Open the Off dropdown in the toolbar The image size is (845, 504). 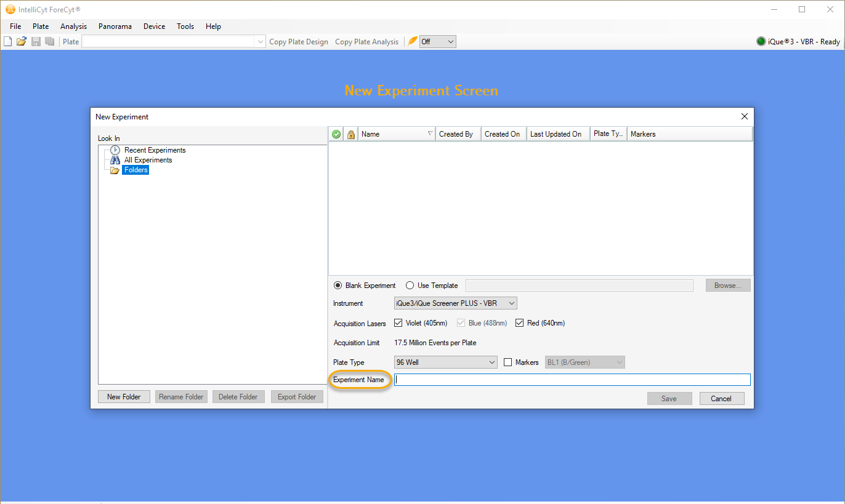pos(437,42)
